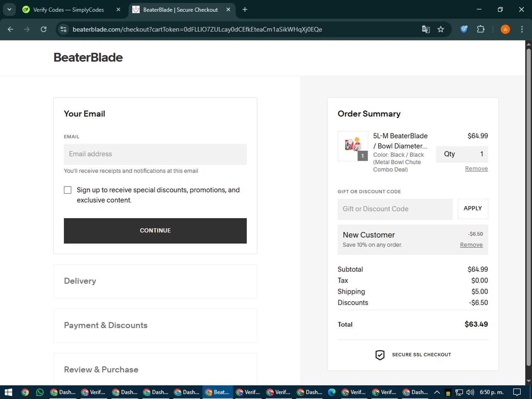Click the yellow tray app icon
Image resolution: width=532 pixels, height=399 pixels.
coord(448,392)
